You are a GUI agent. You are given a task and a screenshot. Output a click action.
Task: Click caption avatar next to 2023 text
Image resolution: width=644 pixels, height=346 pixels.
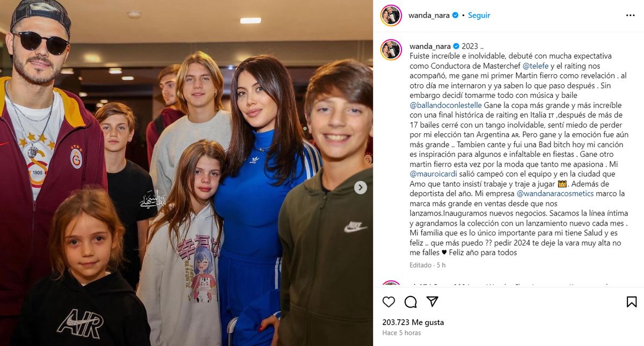pos(391,50)
